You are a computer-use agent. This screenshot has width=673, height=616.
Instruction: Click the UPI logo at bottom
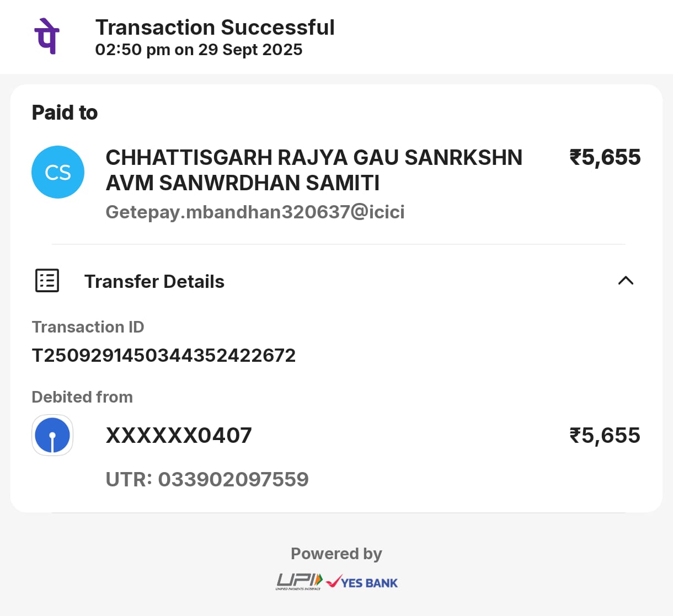(x=299, y=581)
